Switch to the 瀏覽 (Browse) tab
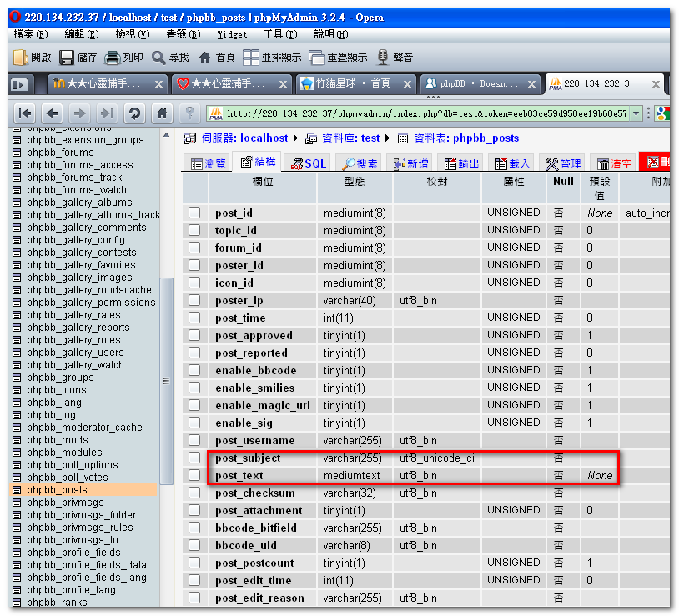 (x=208, y=163)
